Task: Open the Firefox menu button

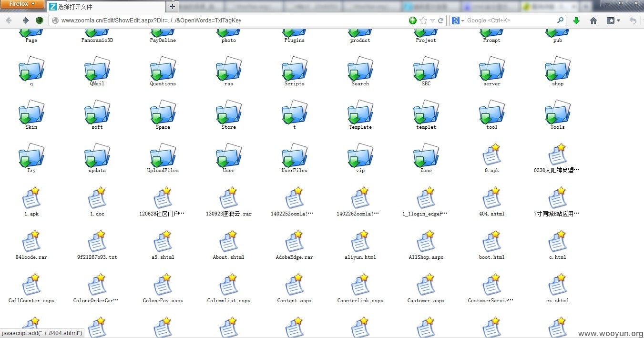Action: 22,4
